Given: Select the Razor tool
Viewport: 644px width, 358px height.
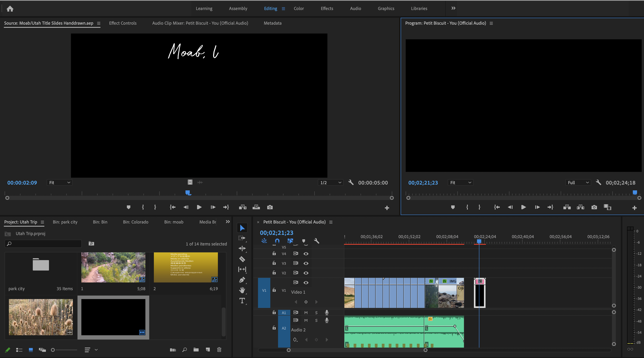Looking at the screenshot, I should point(242,259).
